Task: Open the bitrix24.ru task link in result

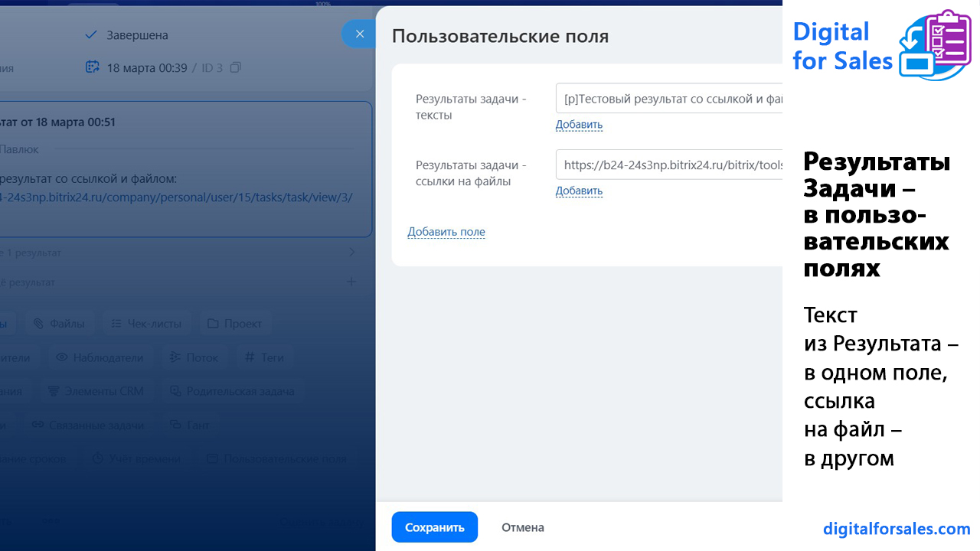Action: (x=176, y=197)
